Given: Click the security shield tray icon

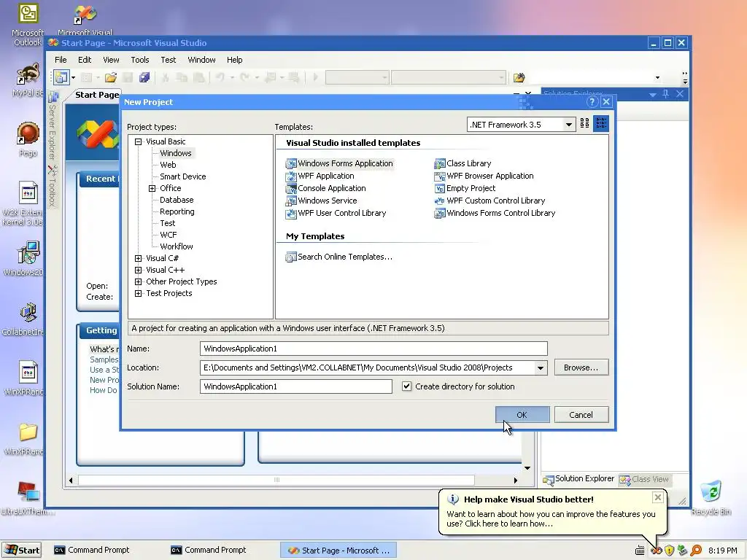Looking at the screenshot, I should pyautogui.click(x=670, y=551).
